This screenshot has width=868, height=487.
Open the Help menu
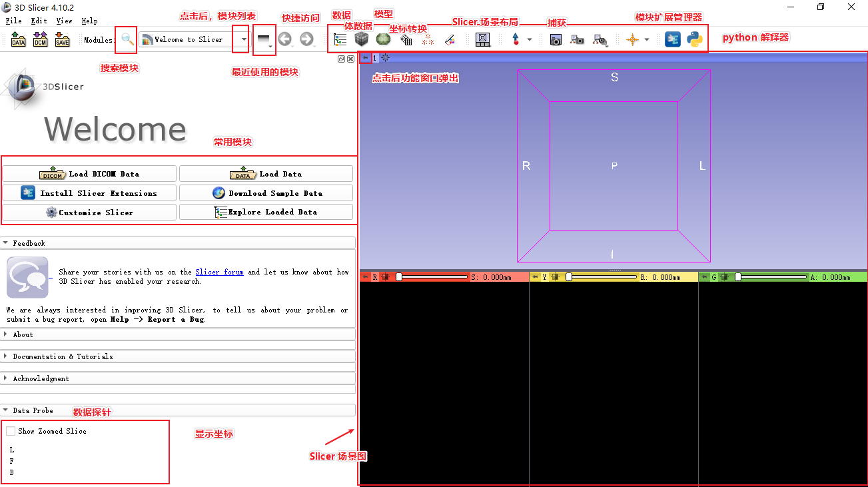[89, 21]
